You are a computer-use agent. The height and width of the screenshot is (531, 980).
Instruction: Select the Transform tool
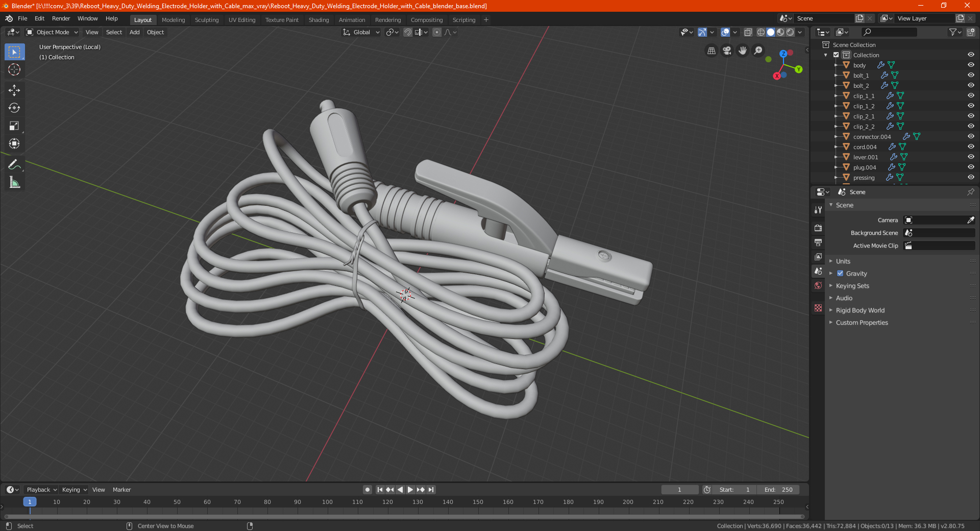point(14,144)
